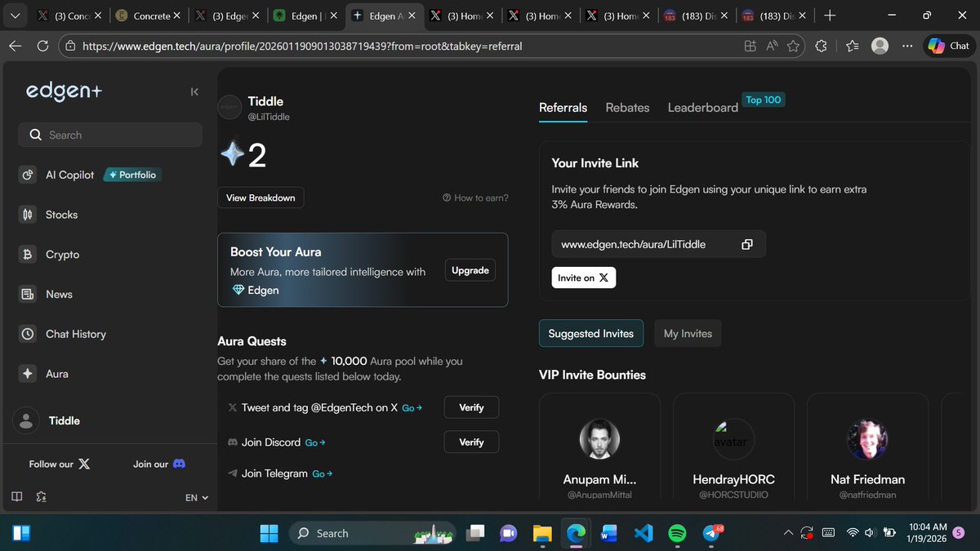Open the tab actions menu chevron
This screenshot has width=980, height=551.
pos(15,16)
